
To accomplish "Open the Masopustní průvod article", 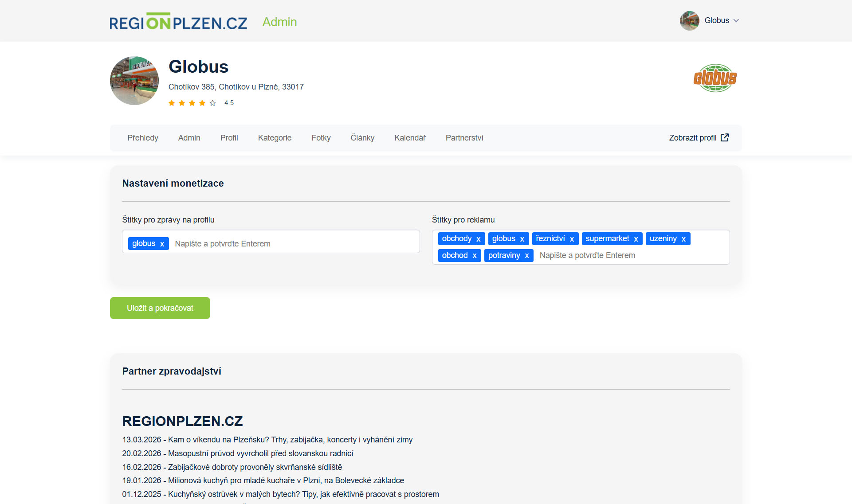I will pos(238,453).
